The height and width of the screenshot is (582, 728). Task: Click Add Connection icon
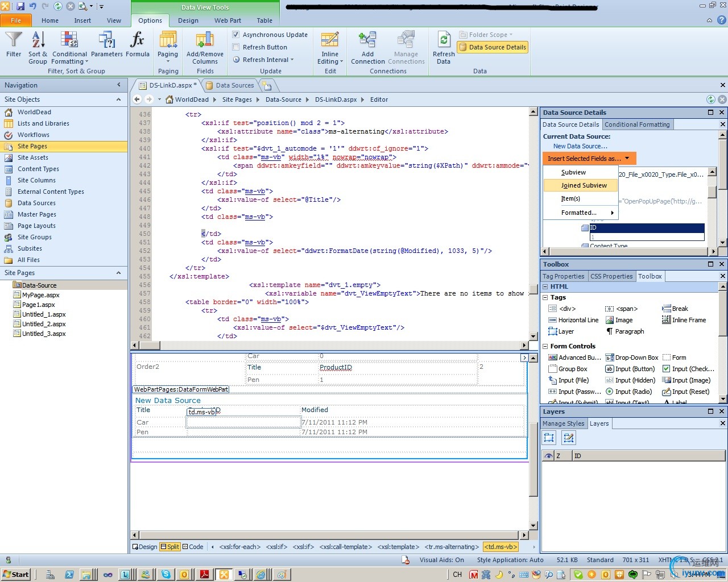click(x=367, y=47)
